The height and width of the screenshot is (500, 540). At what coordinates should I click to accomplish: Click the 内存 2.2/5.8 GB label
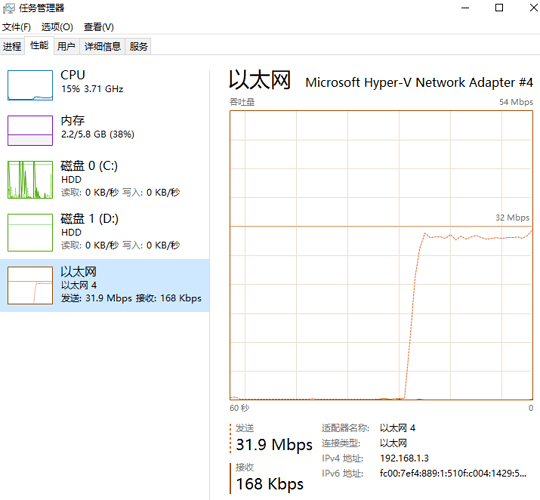pos(97,127)
